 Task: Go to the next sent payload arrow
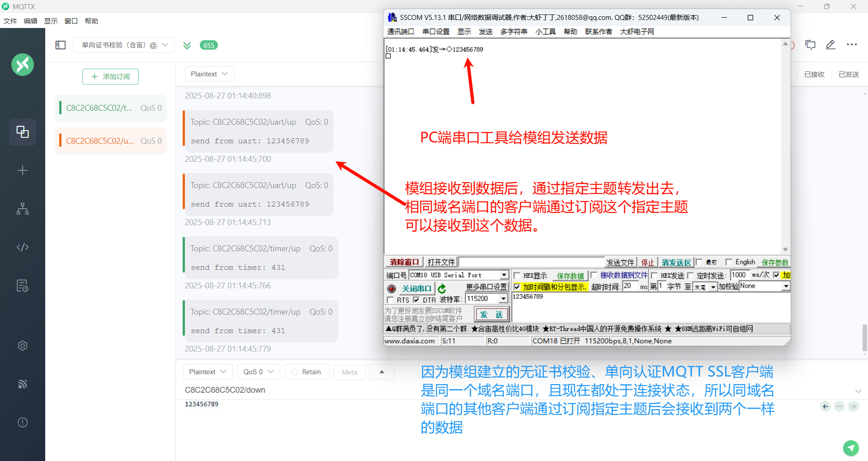(x=853, y=406)
